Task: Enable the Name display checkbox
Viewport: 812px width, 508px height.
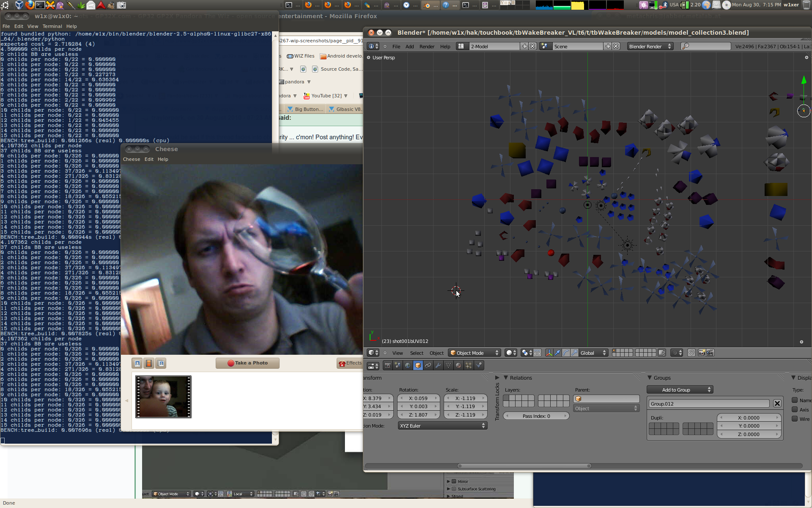Action: tap(795, 400)
